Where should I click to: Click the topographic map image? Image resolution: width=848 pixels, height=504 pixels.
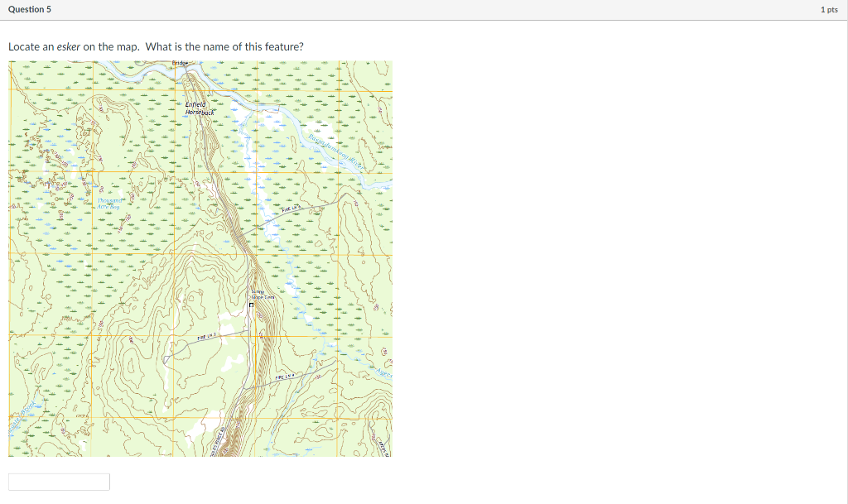(x=199, y=257)
